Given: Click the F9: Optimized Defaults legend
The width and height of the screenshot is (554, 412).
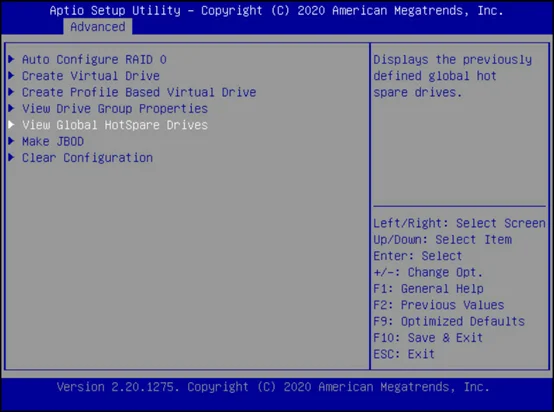Looking at the screenshot, I should [x=449, y=321].
